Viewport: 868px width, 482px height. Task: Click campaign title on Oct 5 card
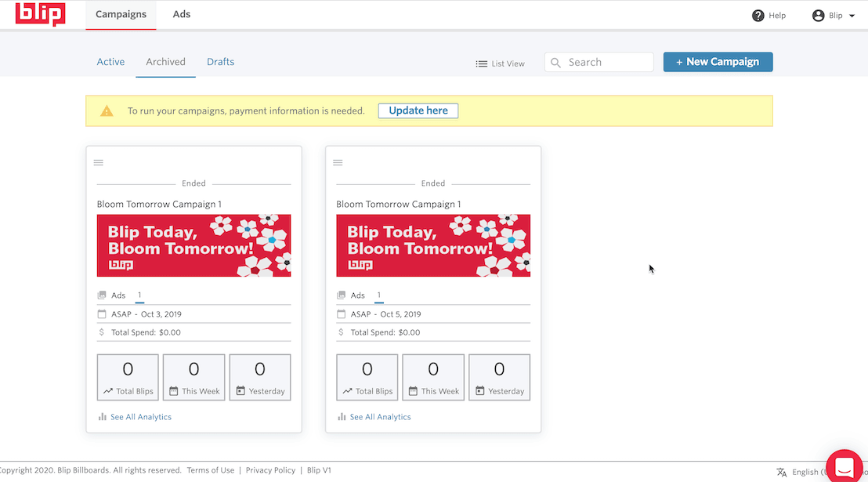tap(399, 204)
